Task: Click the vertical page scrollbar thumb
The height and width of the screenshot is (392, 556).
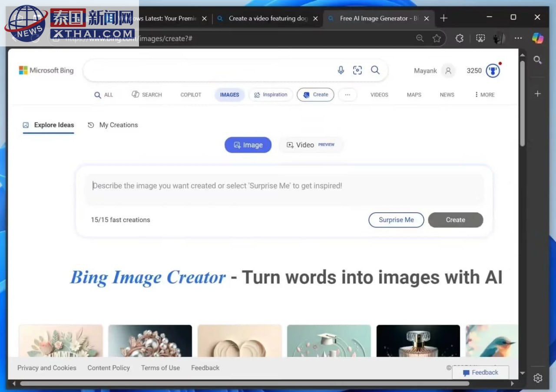Action: click(522, 103)
